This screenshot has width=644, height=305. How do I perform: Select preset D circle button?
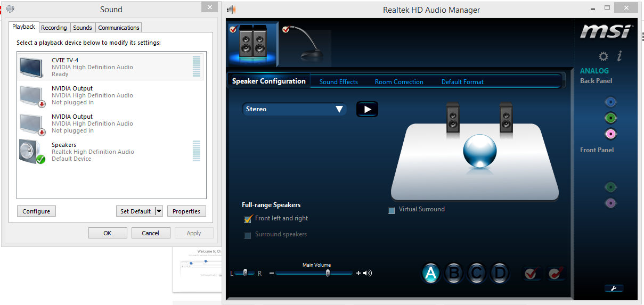[500, 273]
